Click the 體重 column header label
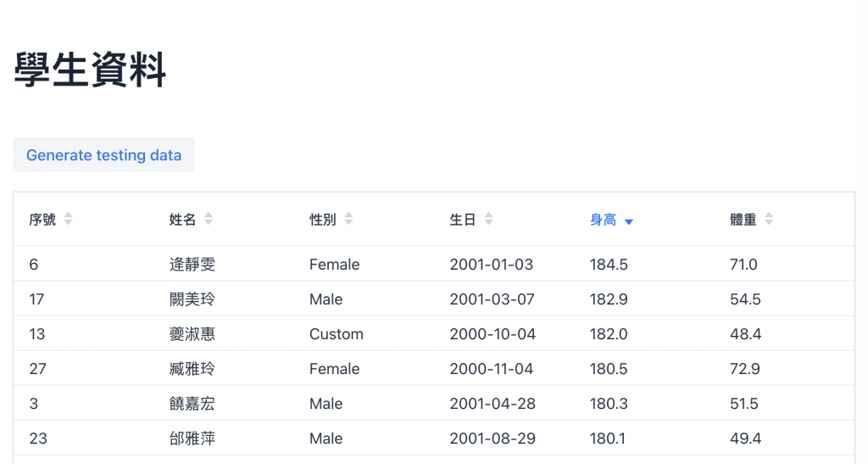Screen dimensions: 868x464 click(743, 220)
